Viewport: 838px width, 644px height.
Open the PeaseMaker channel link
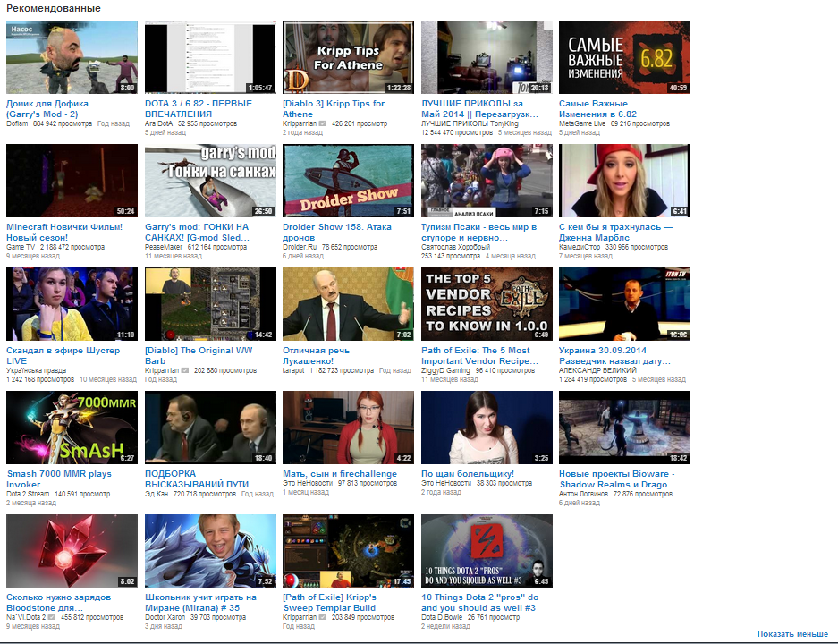[x=164, y=247]
